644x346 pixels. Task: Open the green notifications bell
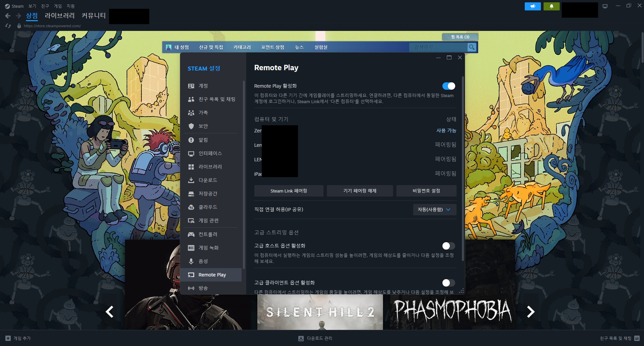[551, 6]
